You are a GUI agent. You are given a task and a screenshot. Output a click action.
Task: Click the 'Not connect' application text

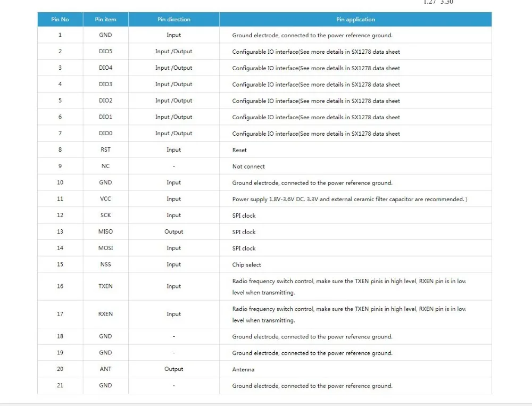click(x=248, y=167)
